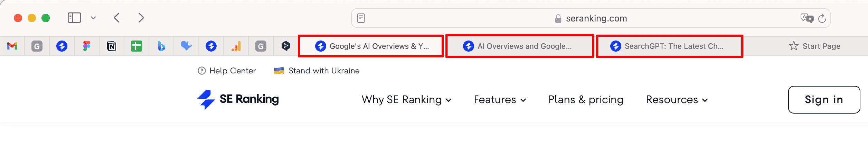Open the Google Analytics pinned tab
The width and height of the screenshot is (868, 152).
(x=236, y=46)
